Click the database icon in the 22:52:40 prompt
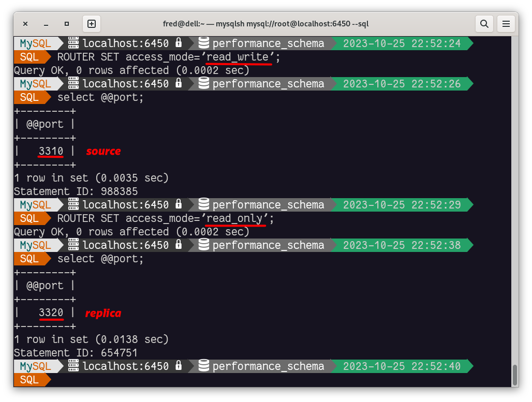 point(203,366)
